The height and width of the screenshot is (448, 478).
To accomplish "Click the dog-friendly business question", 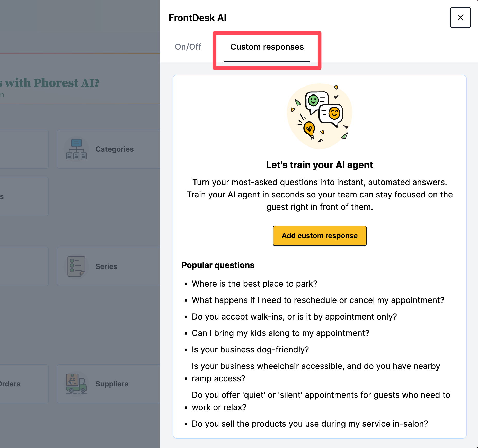I will 250,350.
